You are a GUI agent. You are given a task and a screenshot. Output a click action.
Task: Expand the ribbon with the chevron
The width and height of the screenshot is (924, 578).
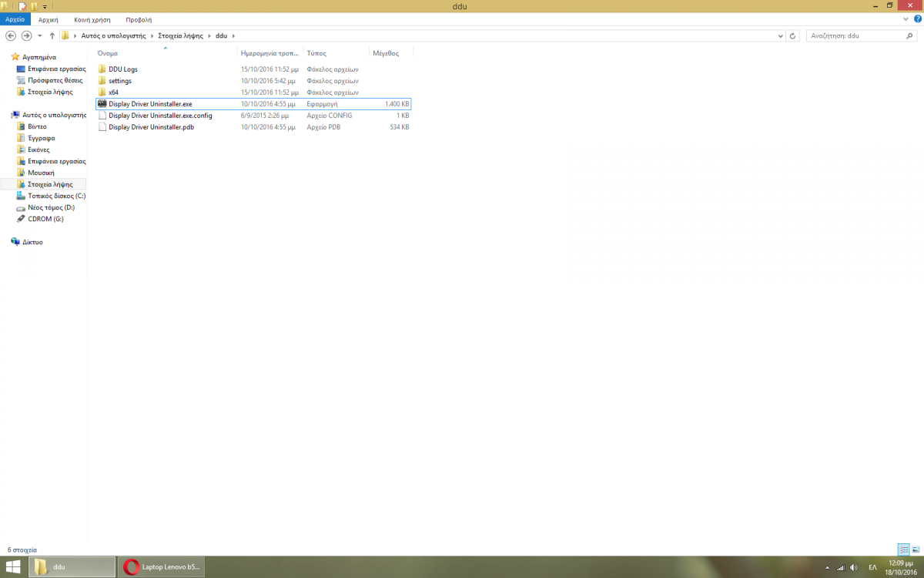pos(906,19)
